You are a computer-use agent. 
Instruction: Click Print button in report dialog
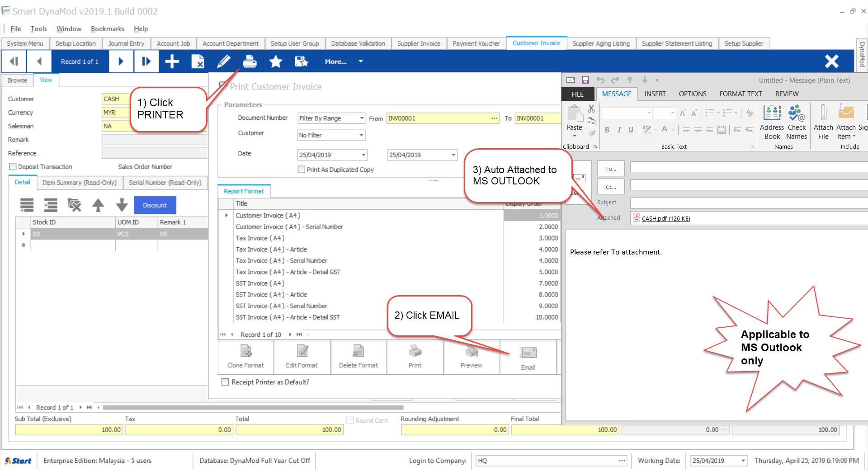(415, 357)
